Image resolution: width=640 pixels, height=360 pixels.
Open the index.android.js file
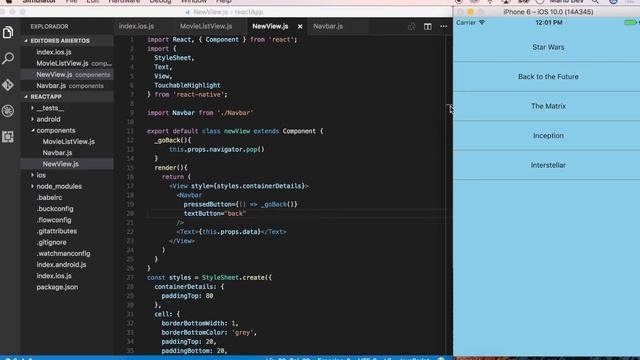(61, 264)
